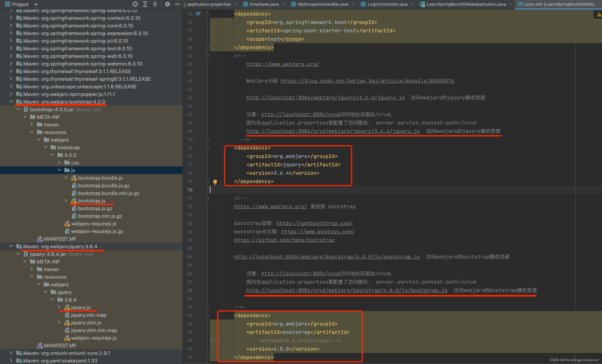Image resolution: width=602 pixels, height=364 pixels.
Task: Open crud/webjars/jquery/3.6.4/jquery.js link
Action: tap(333, 131)
